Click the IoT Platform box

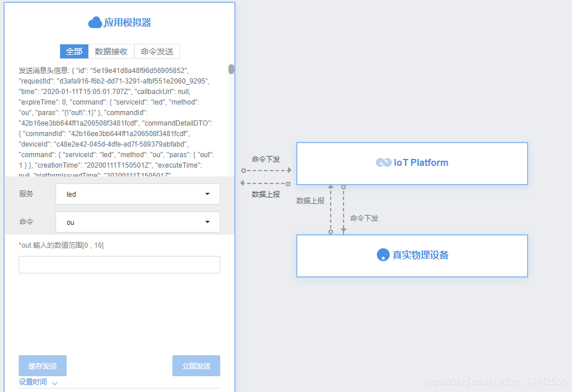click(412, 164)
